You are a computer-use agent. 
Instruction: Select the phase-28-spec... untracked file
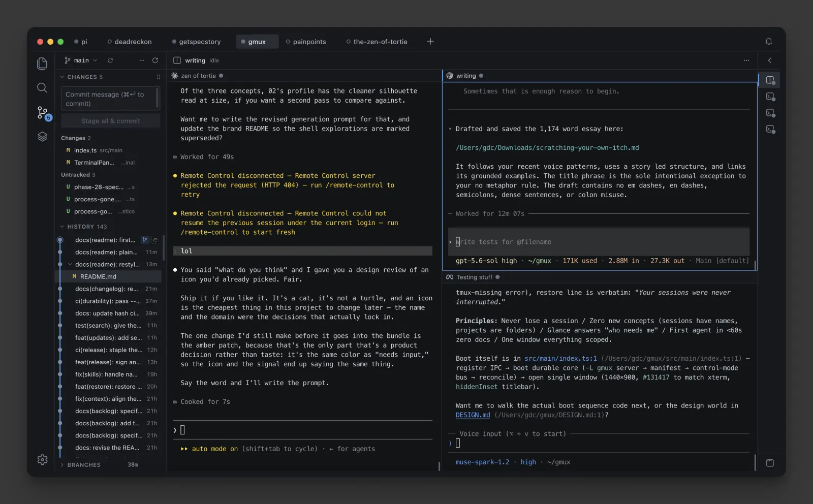108,187
